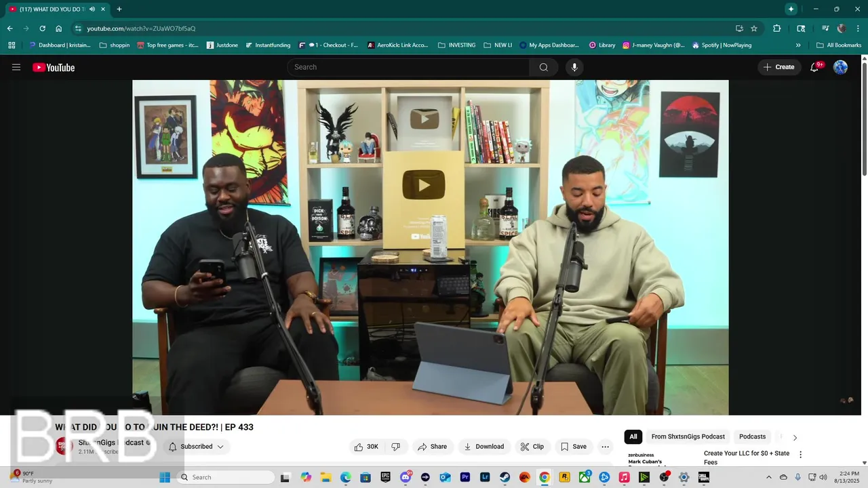Open Spotify NowPlaying bookmark

(722, 45)
